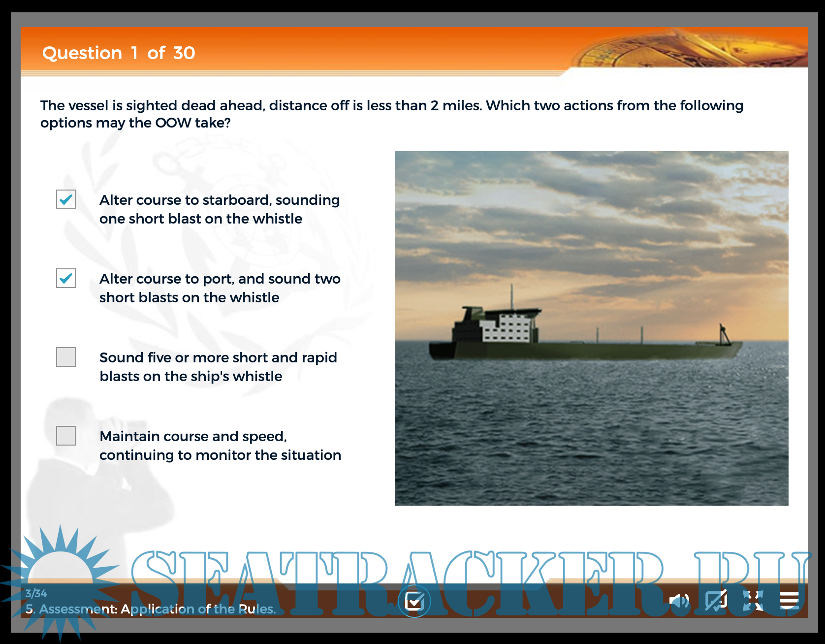The height and width of the screenshot is (644, 825).
Task: Click the question text about vessel dead ahead
Action: [x=391, y=114]
